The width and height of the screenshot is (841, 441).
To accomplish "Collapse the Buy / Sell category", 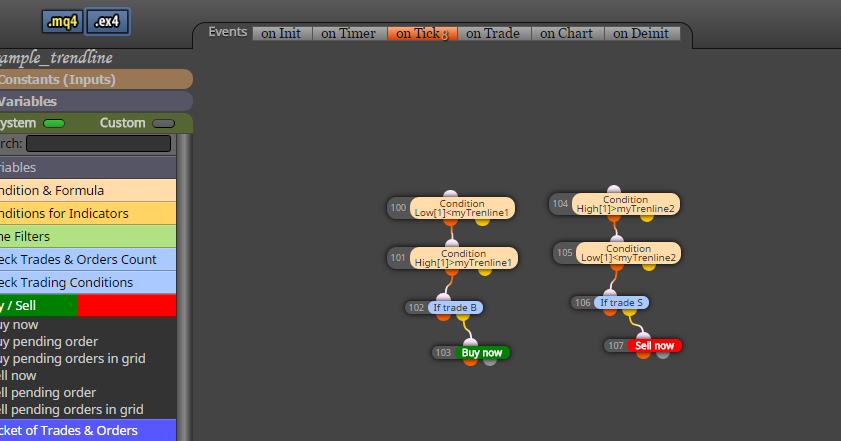I will coord(88,306).
